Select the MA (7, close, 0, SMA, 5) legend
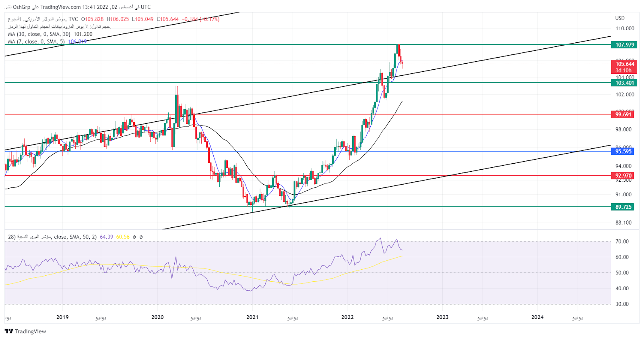Viewport: 644px width, 339px height. (x=36, y=42)
